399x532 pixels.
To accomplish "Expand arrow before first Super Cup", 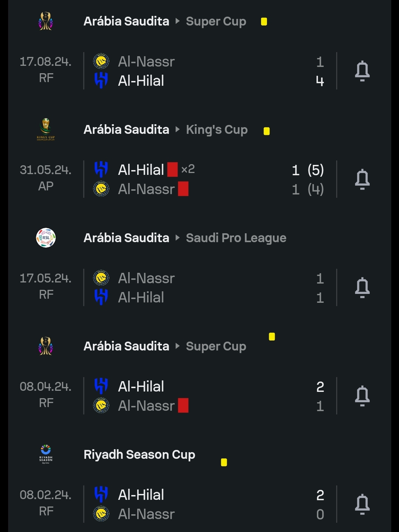I will click(x=177, y=21).
